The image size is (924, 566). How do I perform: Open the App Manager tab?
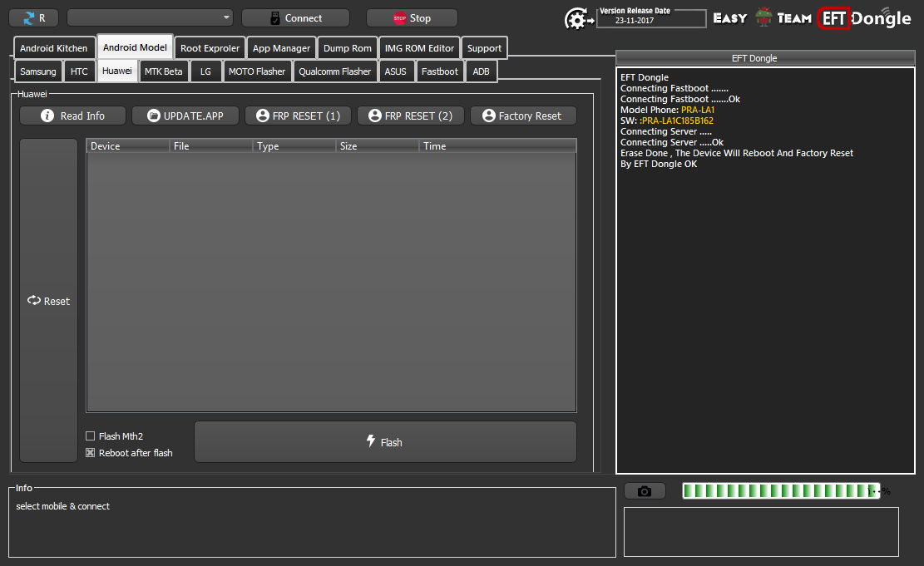pos(281,48)
